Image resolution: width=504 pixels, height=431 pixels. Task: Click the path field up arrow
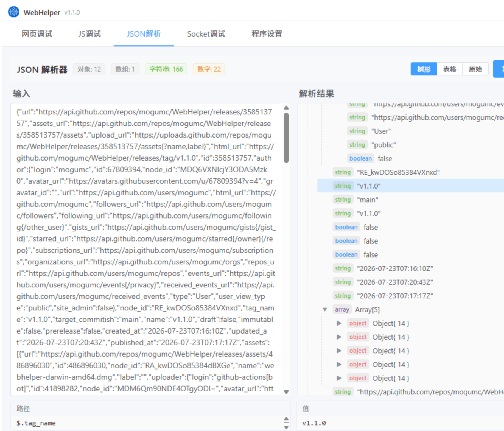pos(286,419)
